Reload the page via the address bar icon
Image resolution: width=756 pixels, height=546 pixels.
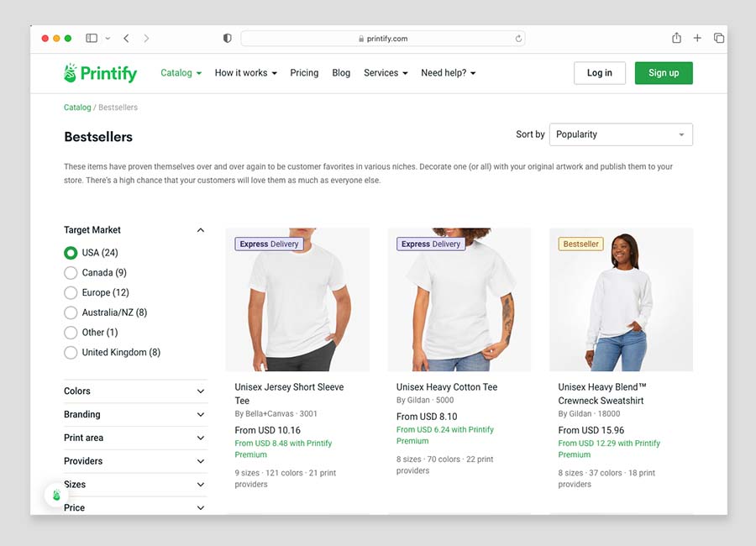pos(518,38)
